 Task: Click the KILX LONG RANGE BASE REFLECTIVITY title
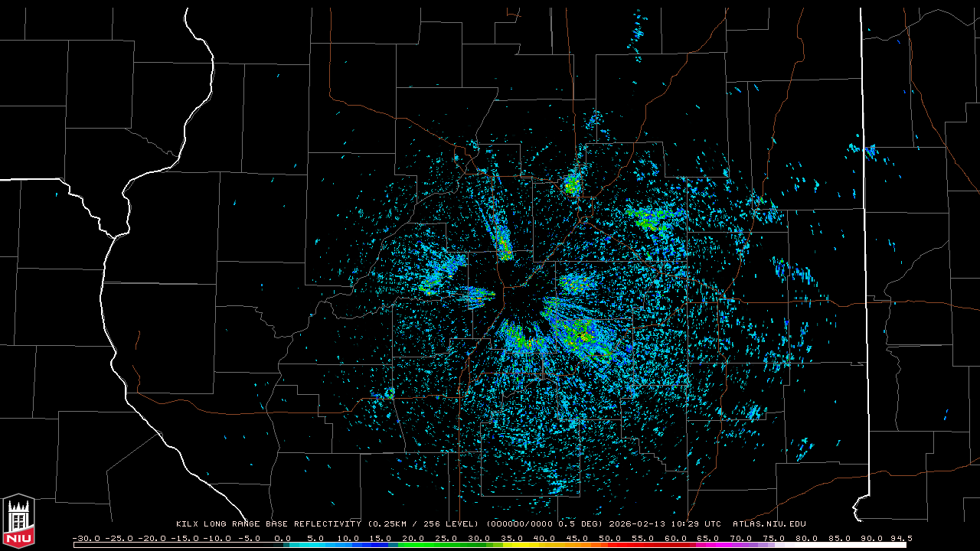pos(269,524)
